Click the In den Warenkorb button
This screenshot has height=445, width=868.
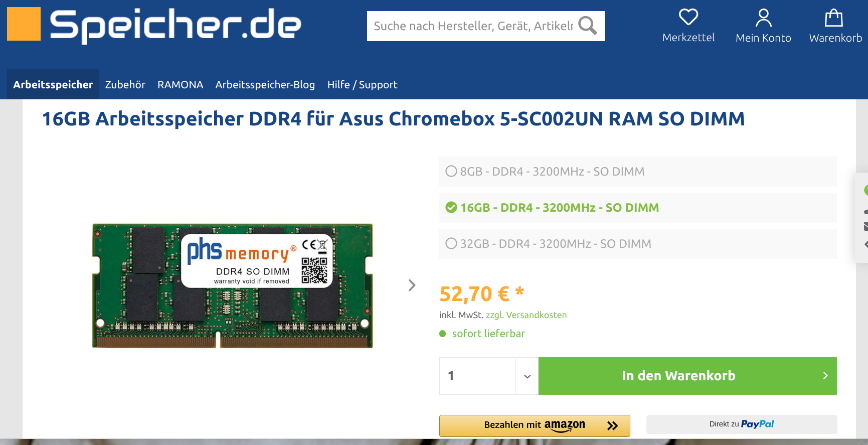point(687,376)
